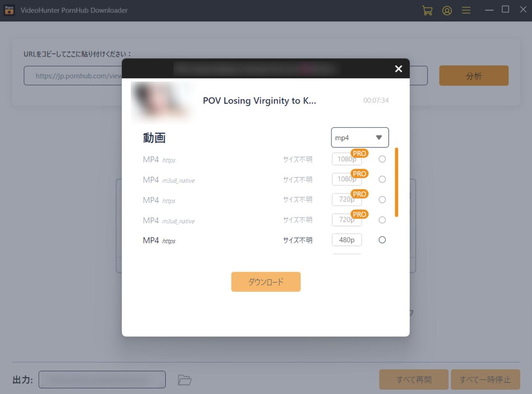This screenshot has width=532, height=394.
Task: Select the 720p https radio button
Action: (x=382, y=199)
